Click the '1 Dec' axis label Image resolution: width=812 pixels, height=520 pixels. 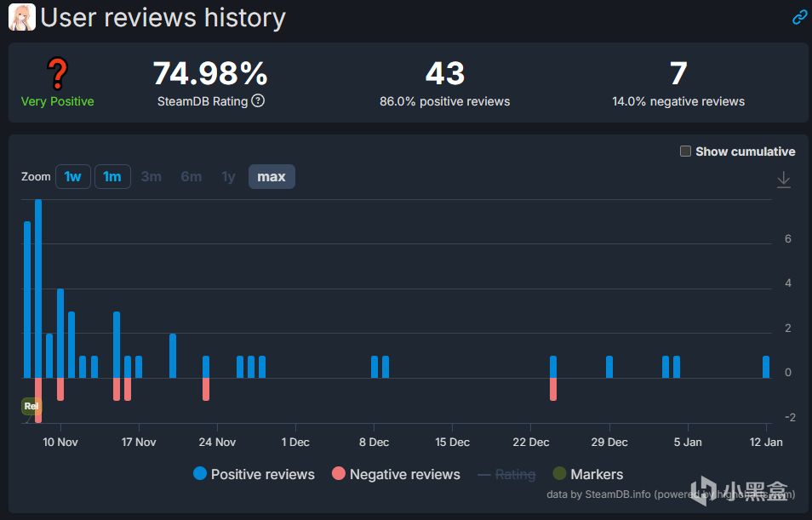295,442
